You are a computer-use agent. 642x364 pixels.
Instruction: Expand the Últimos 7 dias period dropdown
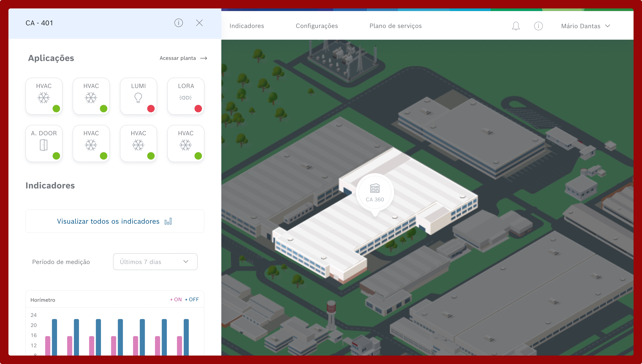155,262
